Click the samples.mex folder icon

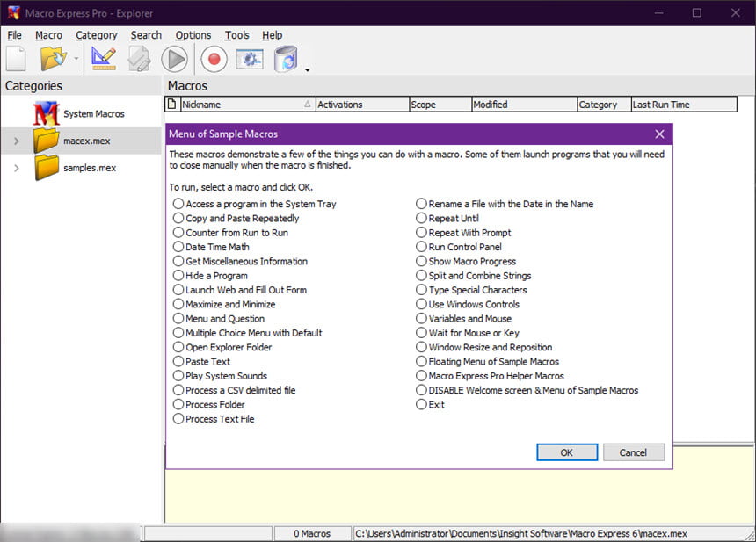point(47,168)
